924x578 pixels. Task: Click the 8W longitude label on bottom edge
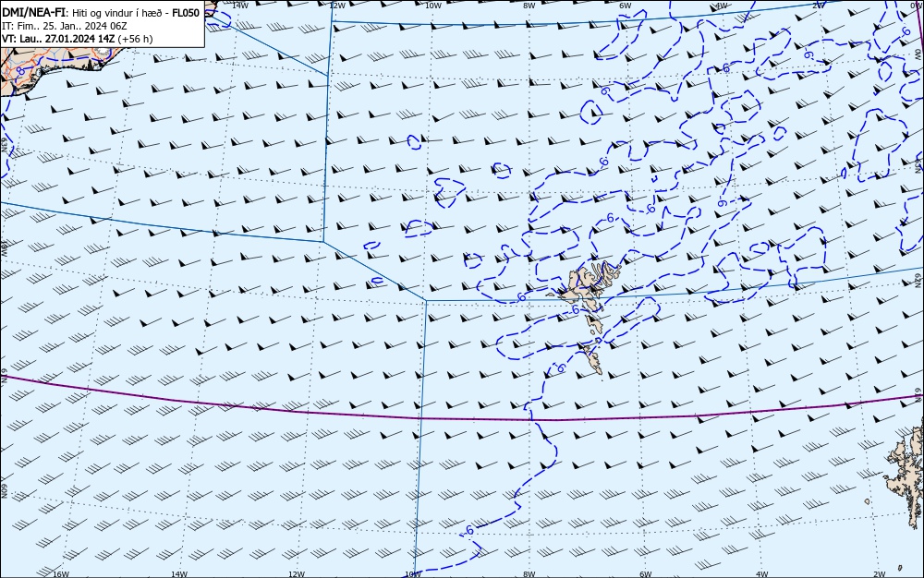529,574
